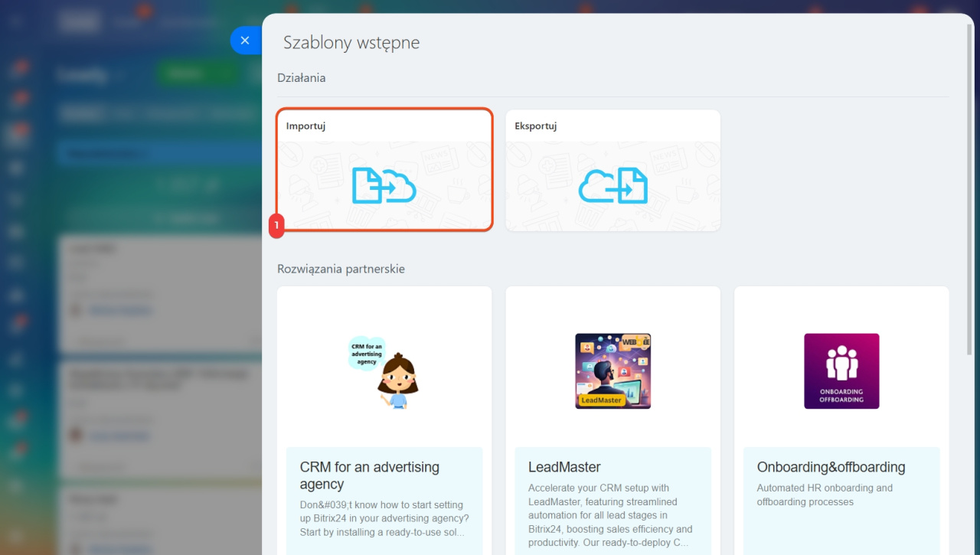Click the CRM advertising agency description text

click(x=383, y=518)
